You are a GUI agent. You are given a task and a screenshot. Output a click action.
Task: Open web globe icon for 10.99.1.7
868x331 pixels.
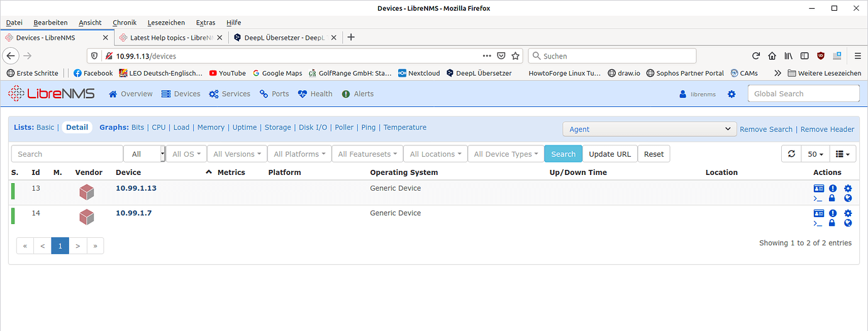click(848, 223)
